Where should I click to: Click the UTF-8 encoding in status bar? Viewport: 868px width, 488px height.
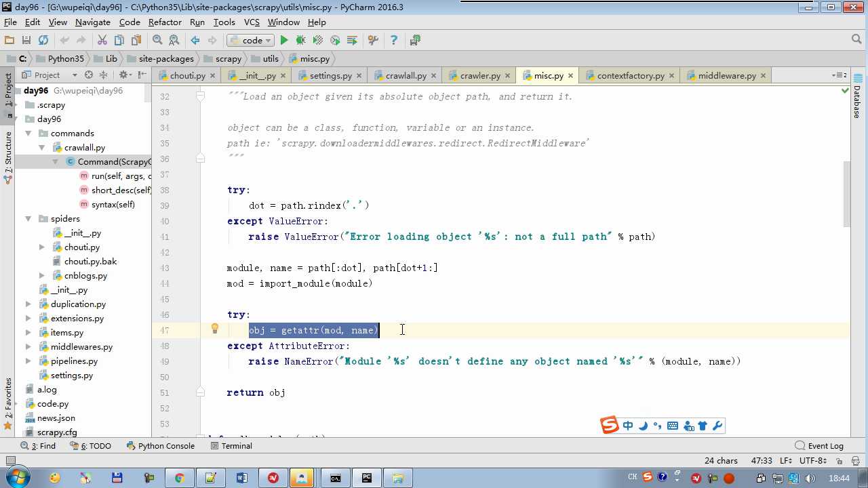click(x=814, y=461)
